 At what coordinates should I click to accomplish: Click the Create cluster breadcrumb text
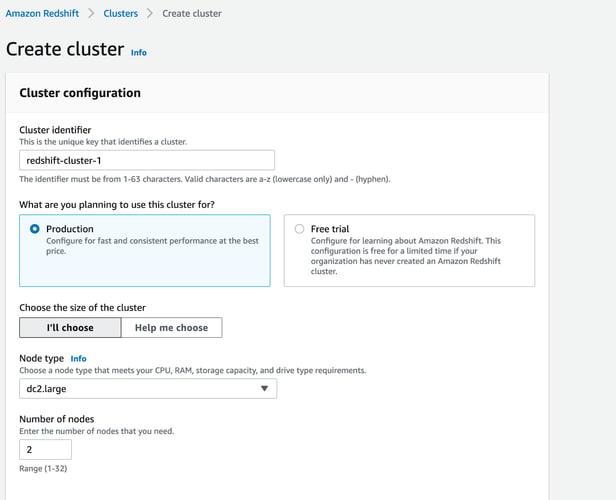pos(192,13)
